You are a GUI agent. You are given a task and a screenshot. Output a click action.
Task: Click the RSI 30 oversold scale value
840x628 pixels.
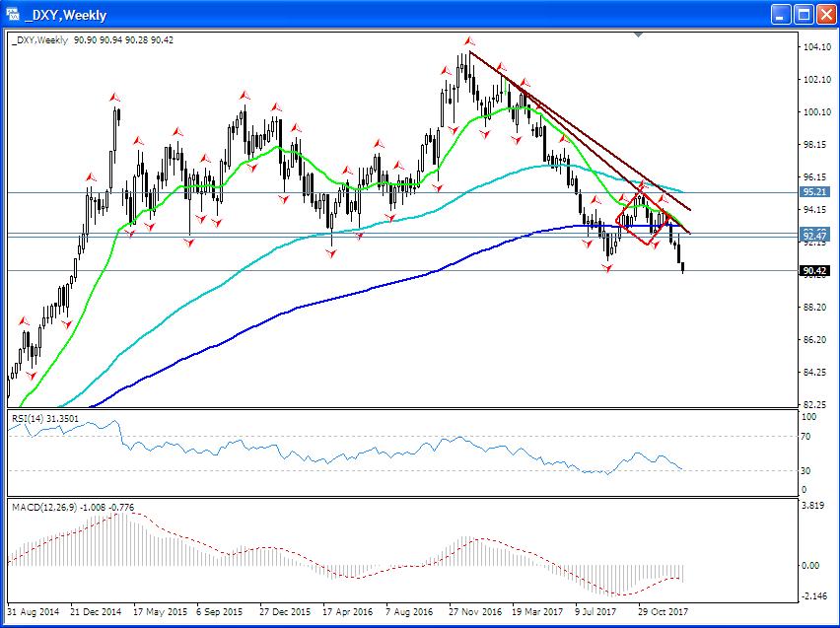click(805, 473)
